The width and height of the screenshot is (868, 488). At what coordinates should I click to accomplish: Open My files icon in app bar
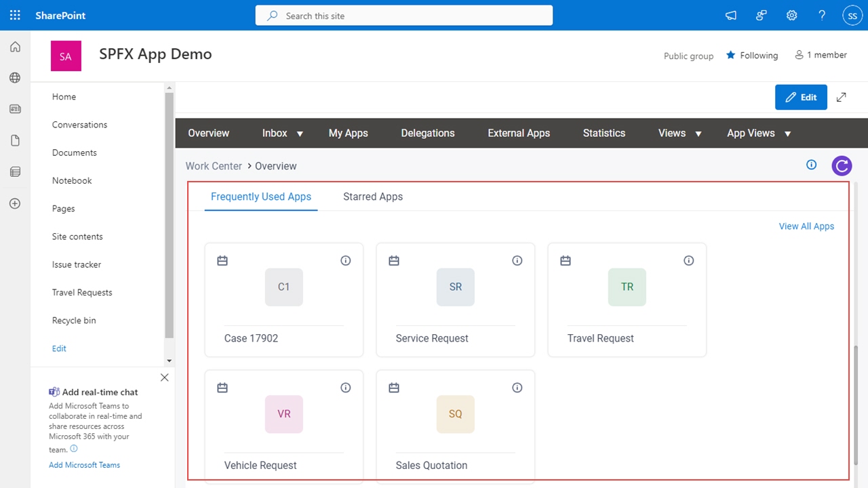(x=15, y=140)
